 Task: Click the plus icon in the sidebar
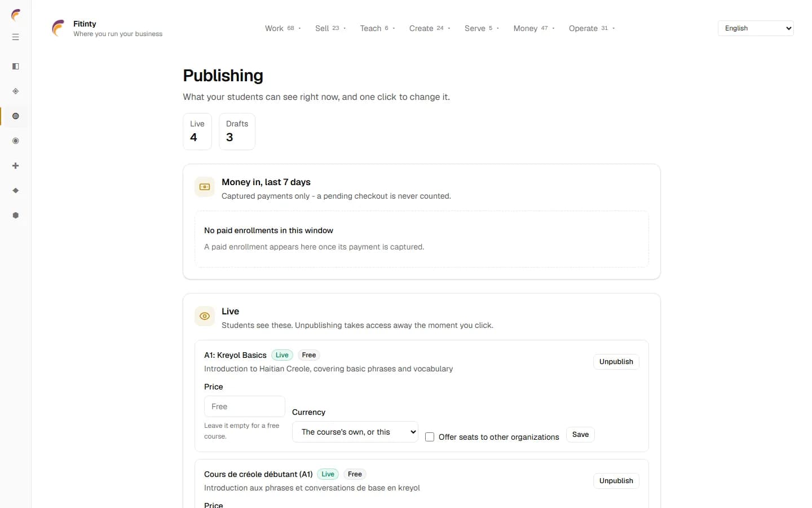(16, 166)
